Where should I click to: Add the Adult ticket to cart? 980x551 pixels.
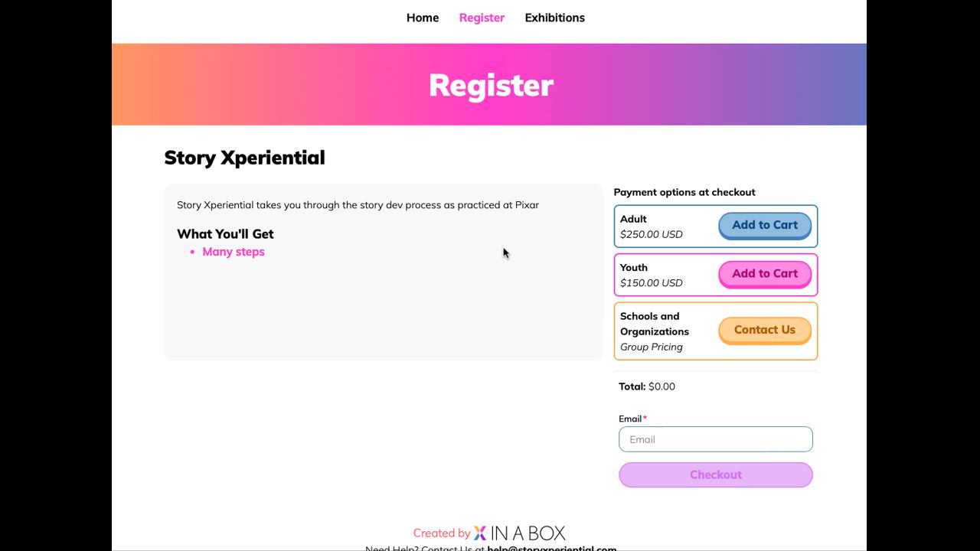(764, 225)
